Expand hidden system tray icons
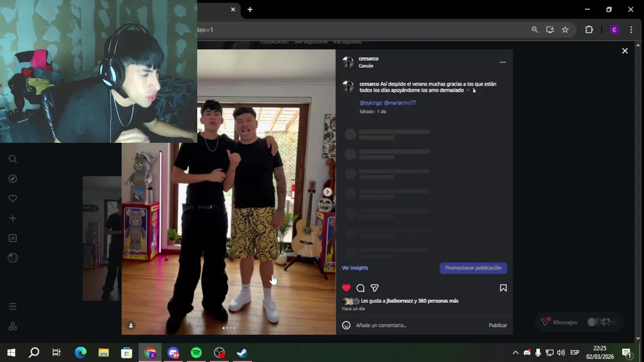 click(515, 353)
